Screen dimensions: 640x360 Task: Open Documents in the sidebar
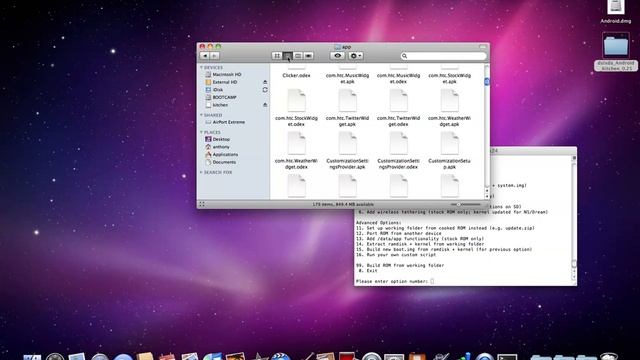point(221,162)
